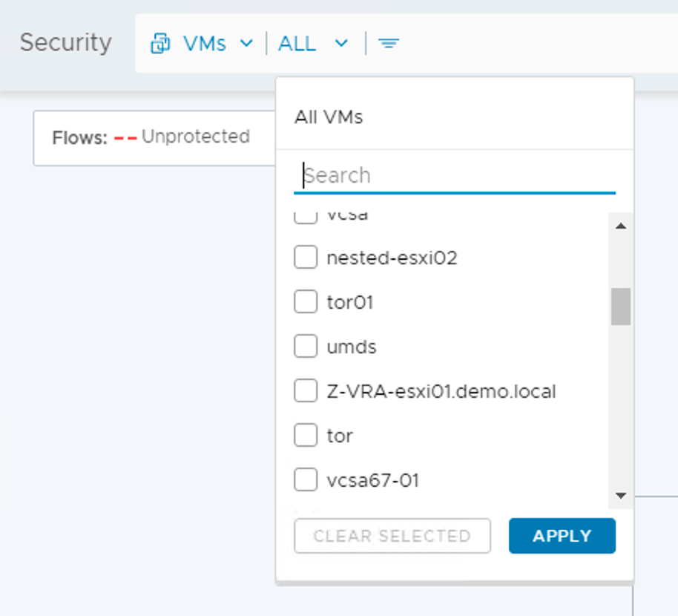Click the CLEAR SELECTED button
Screen dimensions: 678x616
[x=392, y=536]
